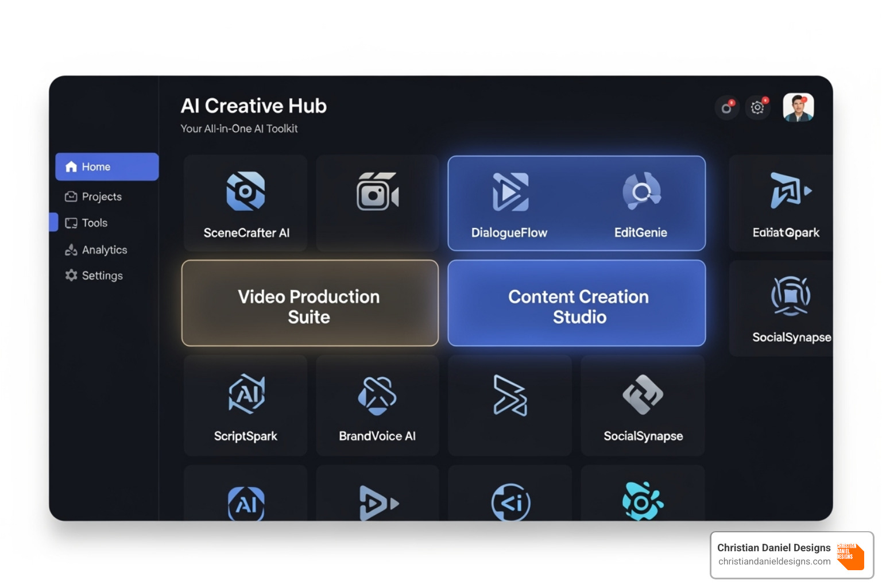Open the SocialSynapse tile on right edge

[x=790, y=297]
